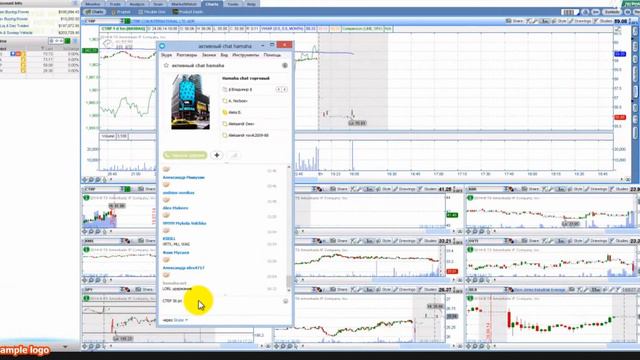Open the account info gear icon top left
The width and height of the screenshot is (640, 360).
coord(75,3)
